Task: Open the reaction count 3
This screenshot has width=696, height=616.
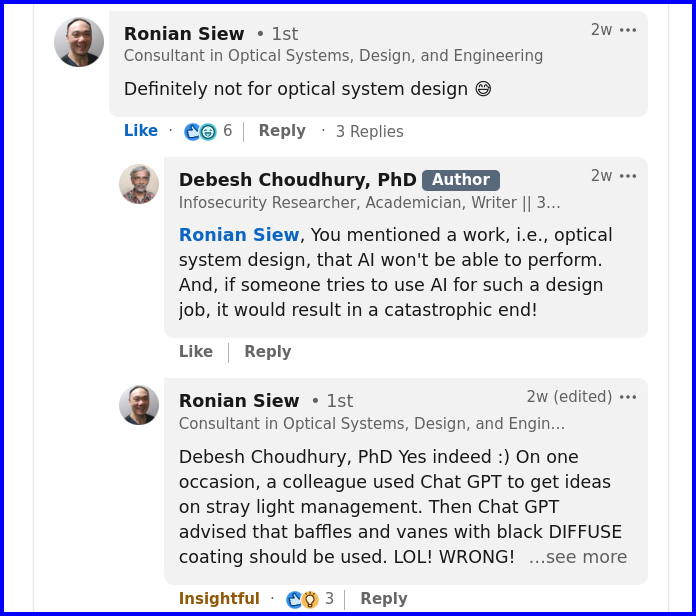Action: pos(329,598)
